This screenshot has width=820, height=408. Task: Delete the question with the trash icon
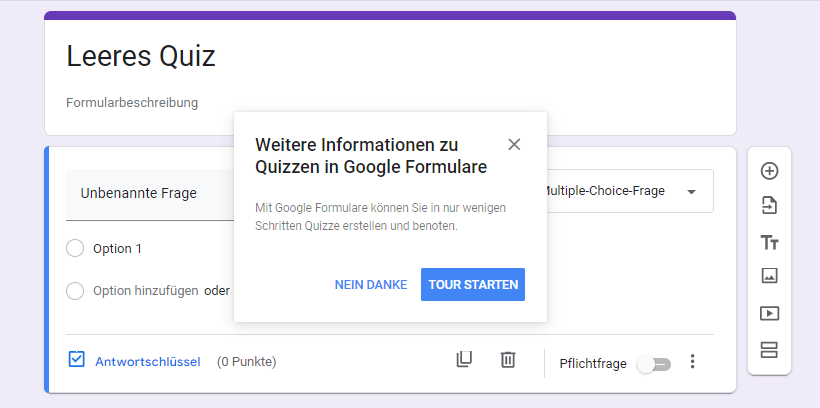(x=508, y=359)
